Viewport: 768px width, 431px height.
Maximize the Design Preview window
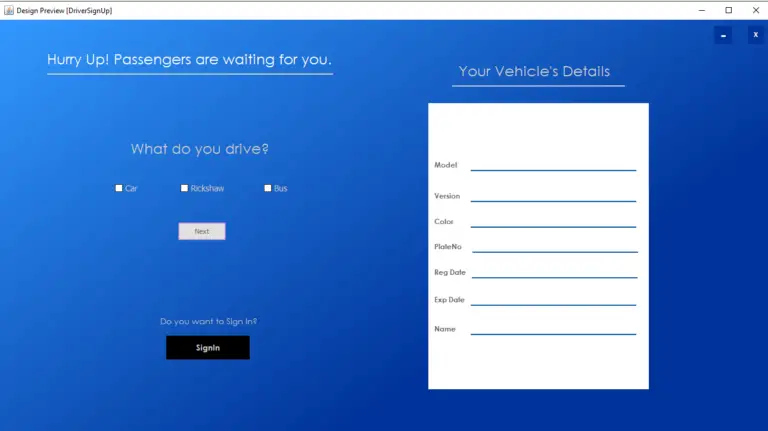pos(729,10)
